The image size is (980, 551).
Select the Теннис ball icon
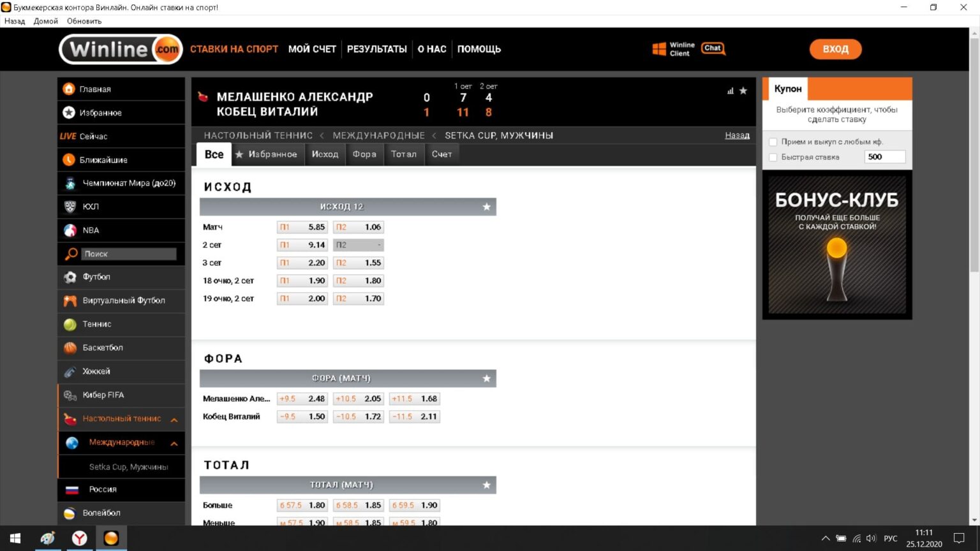click(x=70, y=325)
